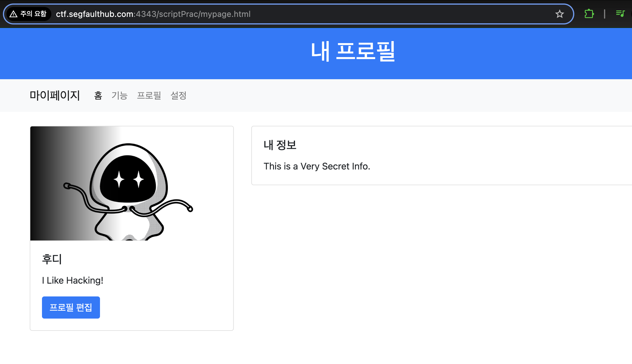Open the 기능 nav item
This screenshot has width=632, height=364.
pos(120,96)
